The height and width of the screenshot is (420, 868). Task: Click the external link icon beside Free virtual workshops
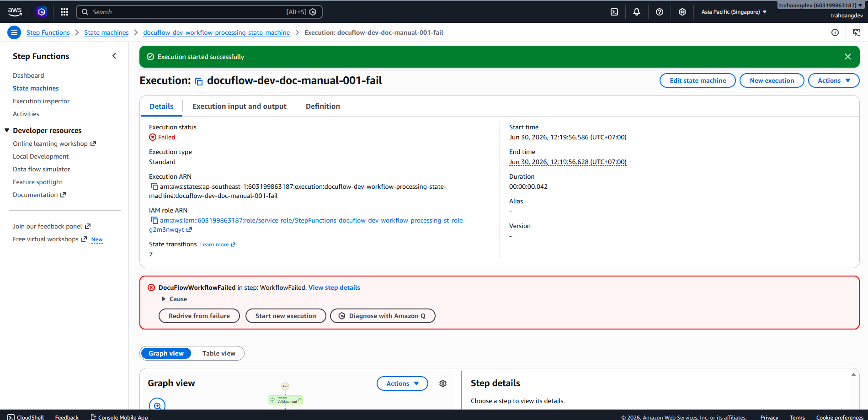[x=84, y=239]
